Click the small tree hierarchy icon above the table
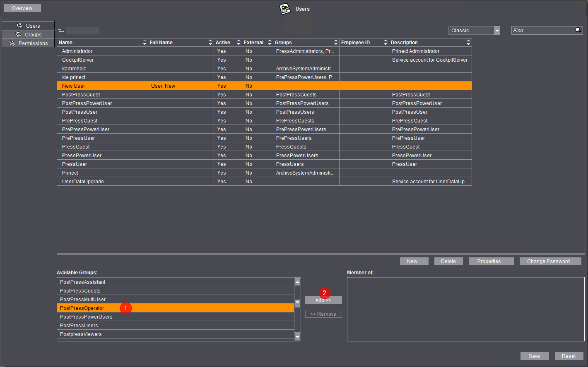Image resolution: width=588 pixels, height=367 pixels. click(x=61, y=31)
